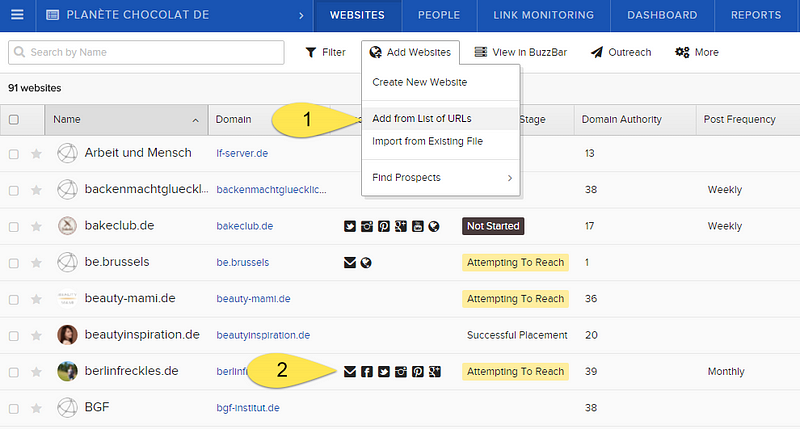Viewport: 800px width, 429px height.
Task: Star the Arbeit und Mensch website
Action: tap(36, 154)
